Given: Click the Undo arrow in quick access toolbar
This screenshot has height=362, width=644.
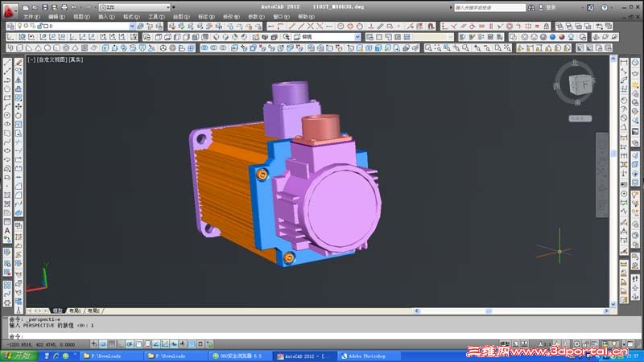Looking at the screenshot, I should [x=74, y=7].
